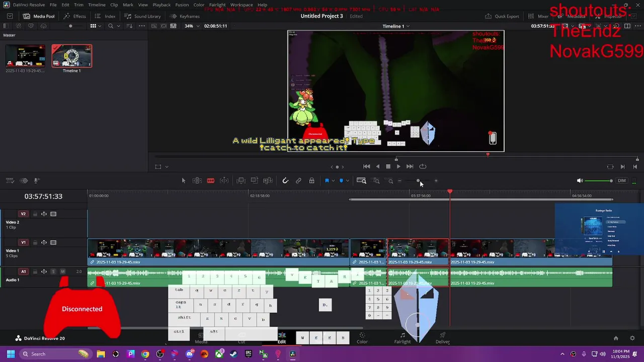Click the Quick Export button
This screenshot has width=644, height=362.
502,16
